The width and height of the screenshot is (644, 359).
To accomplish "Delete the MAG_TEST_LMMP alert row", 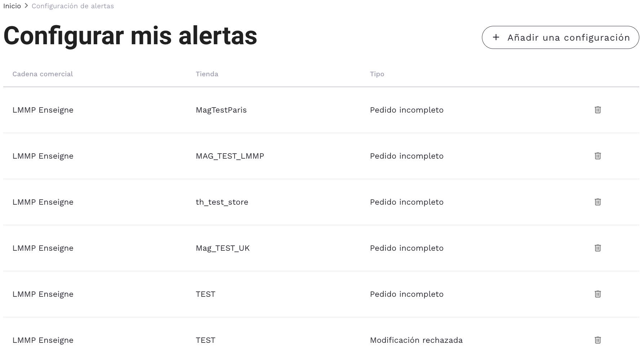I will click(x=598, y=156).
